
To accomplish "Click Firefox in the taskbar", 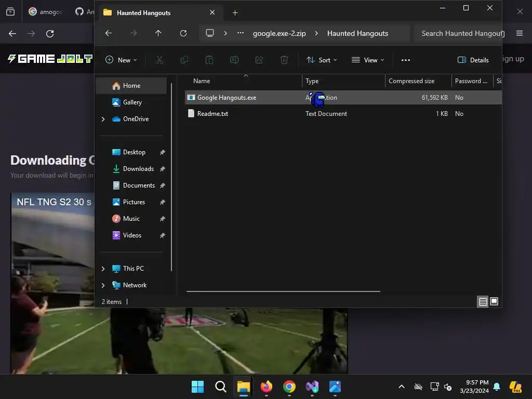I will (x=267, y=387).
